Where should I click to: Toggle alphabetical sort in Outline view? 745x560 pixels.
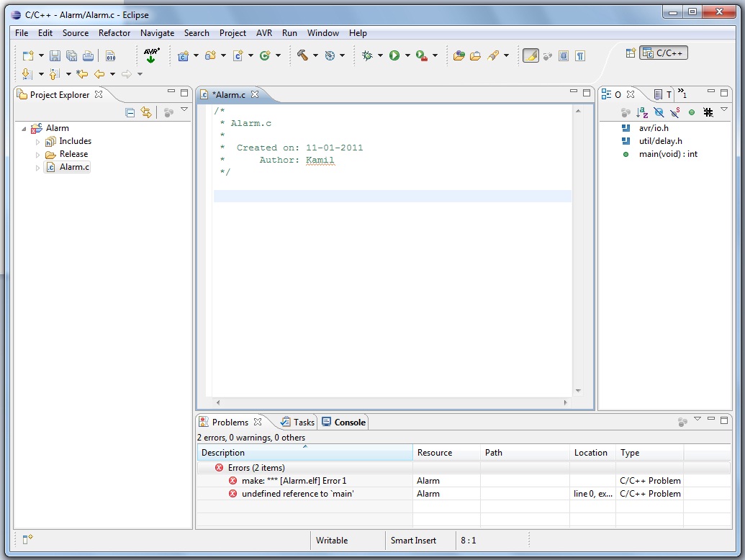tap(642, 112)
